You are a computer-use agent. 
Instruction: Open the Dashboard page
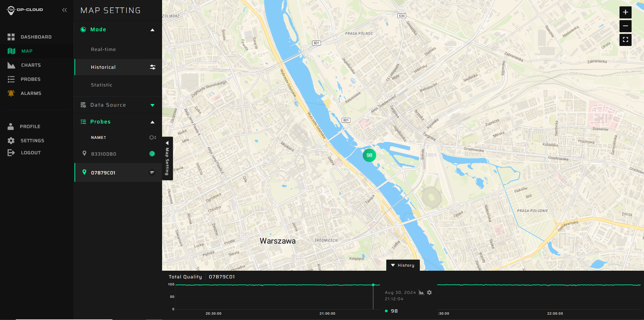click(36, 37)
